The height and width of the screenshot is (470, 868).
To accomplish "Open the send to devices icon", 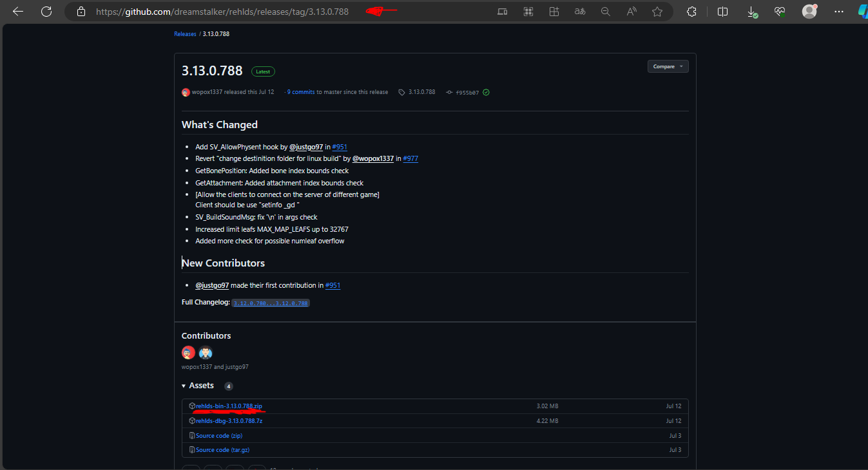I will click(x=503, y=12).
